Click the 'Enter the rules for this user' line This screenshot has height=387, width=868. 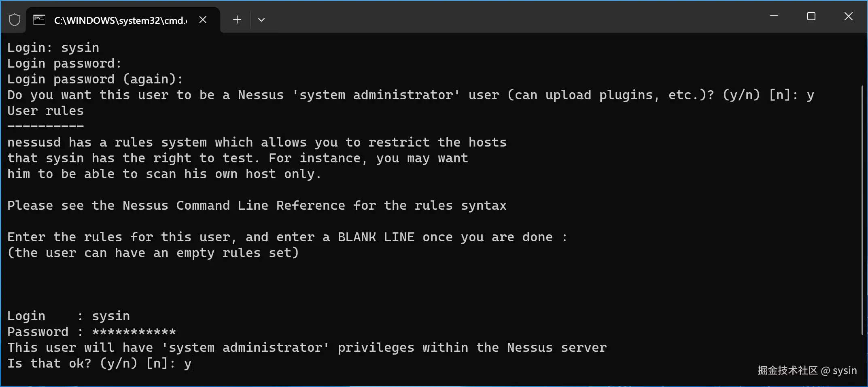point(287,237)
